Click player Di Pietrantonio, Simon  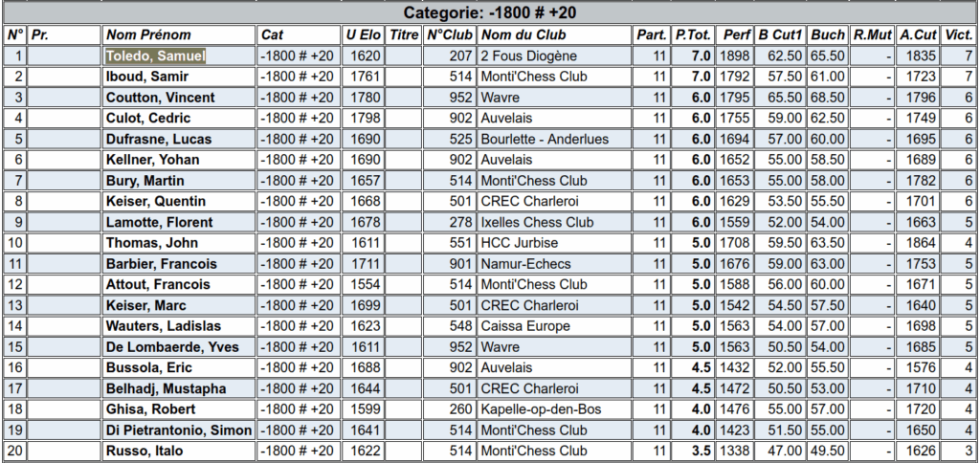coord(179,430)
